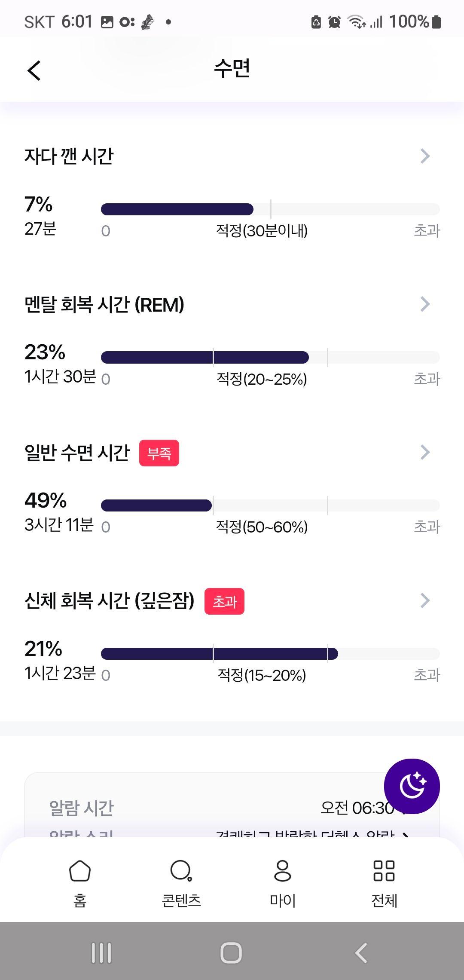Open sleep mode with the moon floating button
464x980 pixels.
[412, 786]
